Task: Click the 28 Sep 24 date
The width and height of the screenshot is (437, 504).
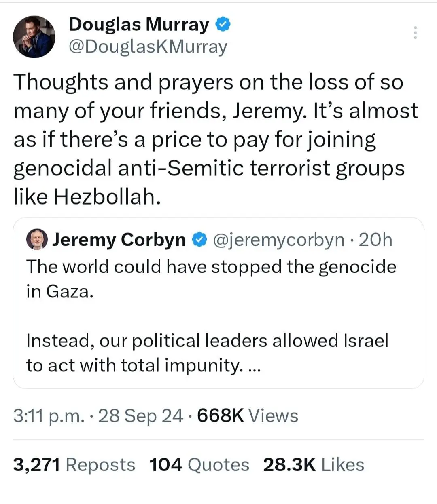Action: point(140,416)
